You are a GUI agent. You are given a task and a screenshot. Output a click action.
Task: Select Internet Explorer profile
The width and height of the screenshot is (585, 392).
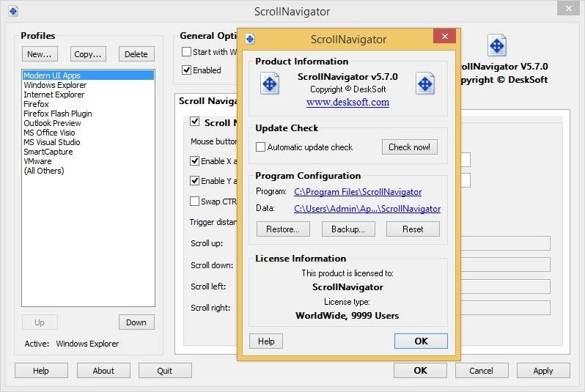pos(88,95)
